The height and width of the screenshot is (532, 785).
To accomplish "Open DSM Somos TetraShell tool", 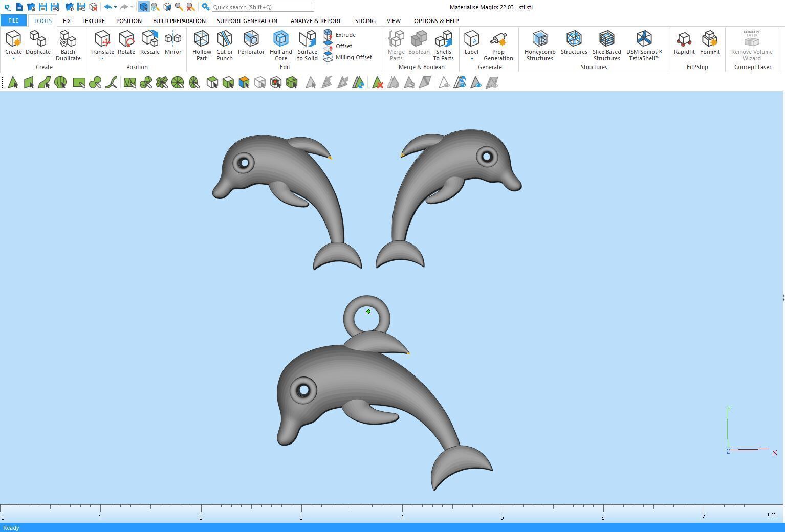I will coord(644,46).
